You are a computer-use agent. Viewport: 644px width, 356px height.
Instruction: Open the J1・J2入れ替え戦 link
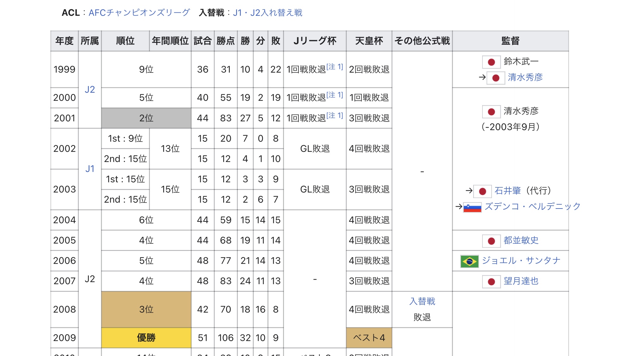267,13
